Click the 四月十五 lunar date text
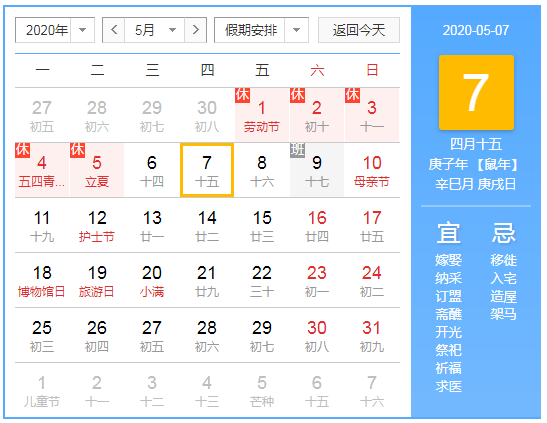 476,144
